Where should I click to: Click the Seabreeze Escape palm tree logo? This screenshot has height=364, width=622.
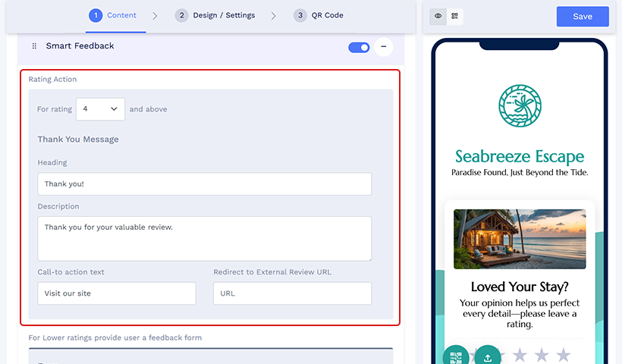click(x=520, y=106)
